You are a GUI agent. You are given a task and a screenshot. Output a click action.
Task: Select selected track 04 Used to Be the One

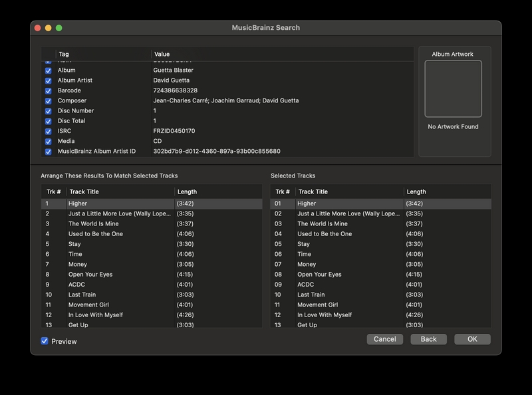coord(380,234)
